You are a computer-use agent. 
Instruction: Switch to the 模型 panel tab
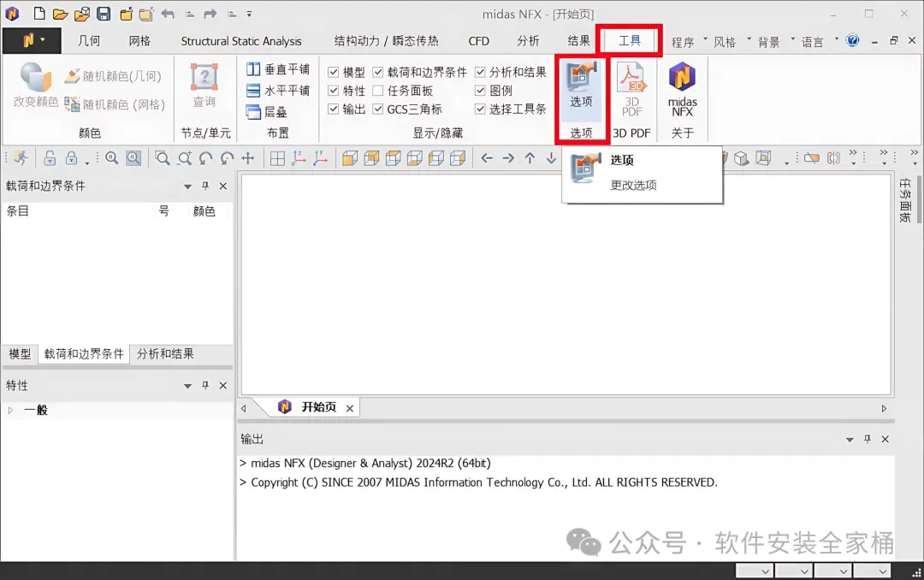20,353
